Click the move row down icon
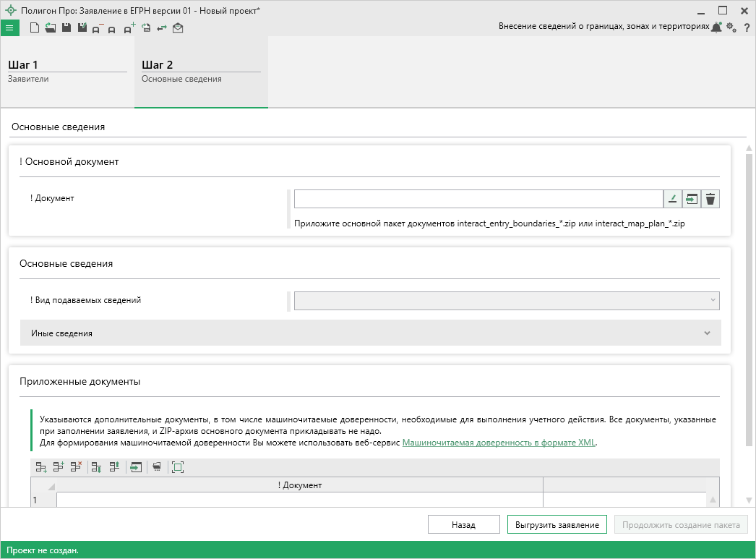 (x=97, y=467)
